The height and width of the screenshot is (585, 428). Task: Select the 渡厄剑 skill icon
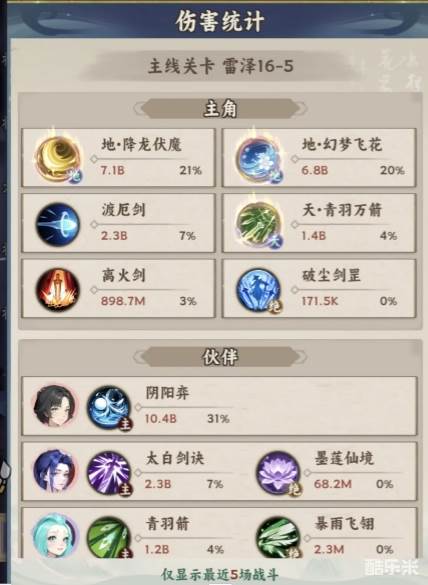pyautogui.click(x=58, y=224)
